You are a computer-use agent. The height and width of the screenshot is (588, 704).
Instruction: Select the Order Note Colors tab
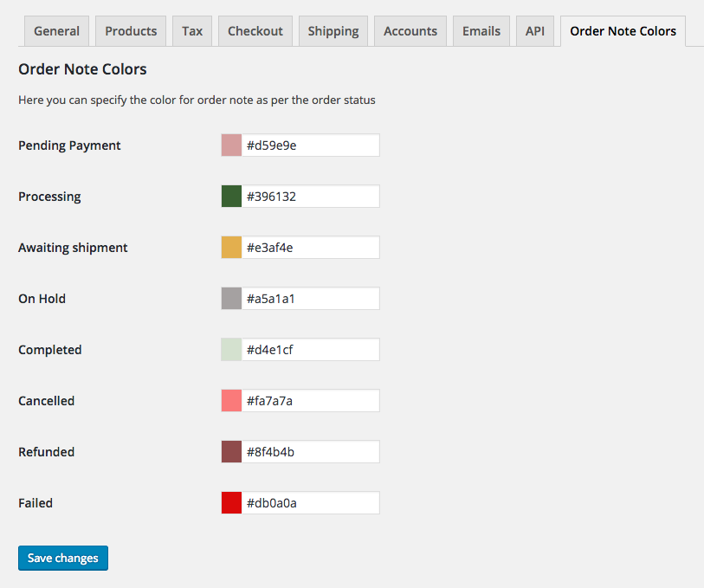tap(623, 31)
